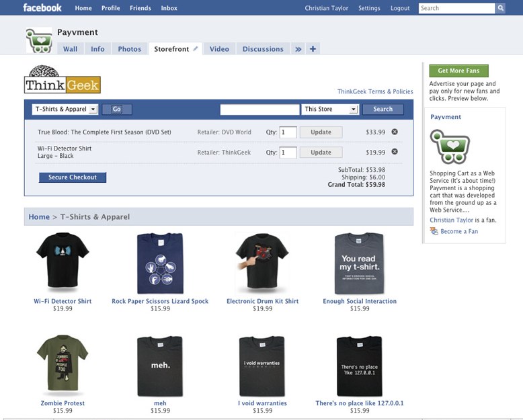The width and height of the screenshot is (523, 420).
Task: Click the 127.0.0.1 shirt image
Action: pyautogui.click(x=359, y=366)
